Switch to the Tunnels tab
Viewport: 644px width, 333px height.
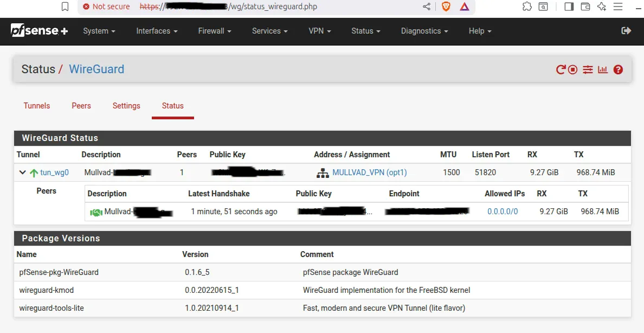pos(36,106)
